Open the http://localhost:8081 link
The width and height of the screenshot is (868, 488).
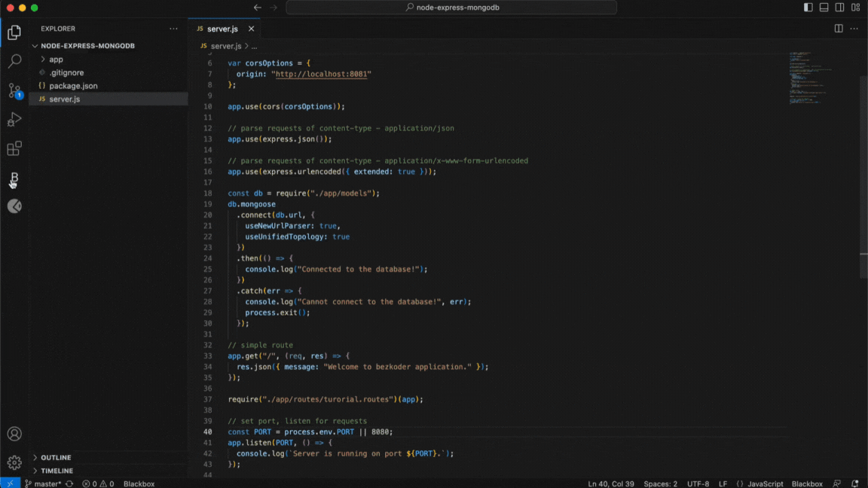pos(321,74)
